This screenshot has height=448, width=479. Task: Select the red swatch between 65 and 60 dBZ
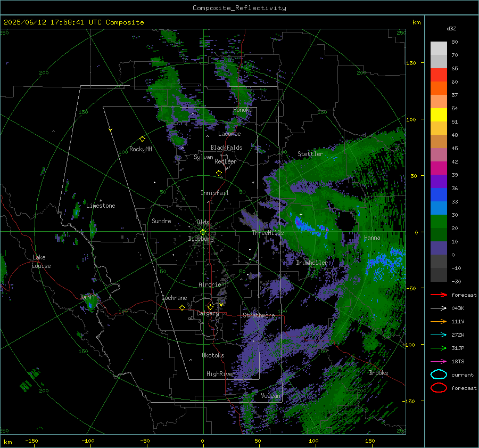point(439,75)
